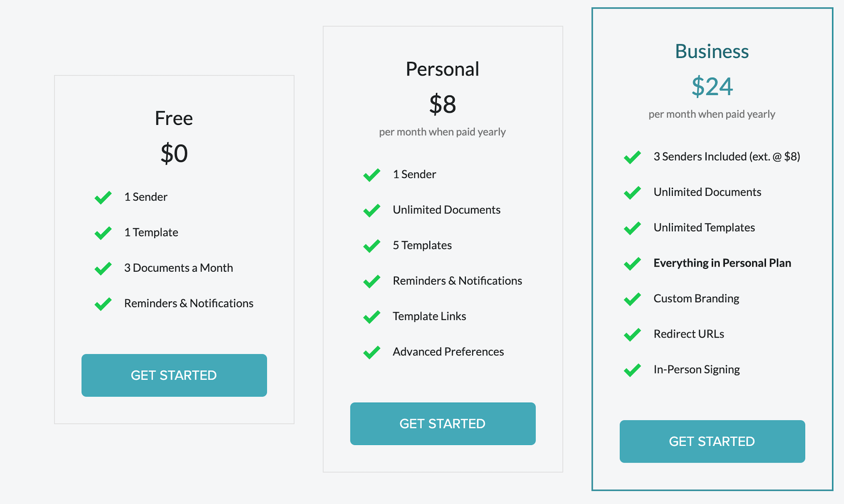Image resolution: width=844 pixels, height=504 pixels.
Task: Click the checkmark next to 5 Templates
Action: (372, 246)
